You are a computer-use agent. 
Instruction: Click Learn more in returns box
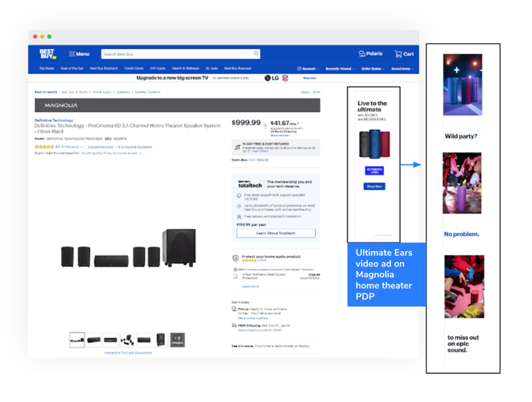(x=260, y=151)
